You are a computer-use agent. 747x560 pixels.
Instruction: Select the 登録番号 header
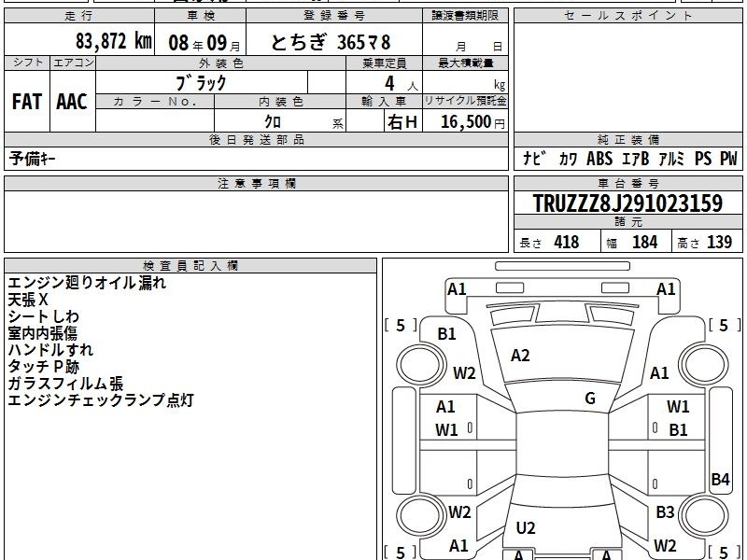(334, 16)
